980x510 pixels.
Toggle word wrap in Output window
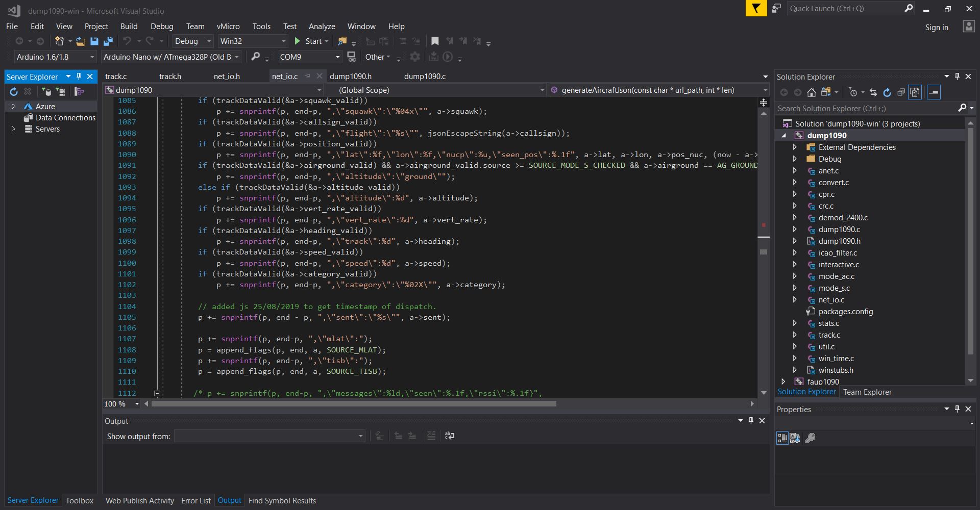pos(450,436)
